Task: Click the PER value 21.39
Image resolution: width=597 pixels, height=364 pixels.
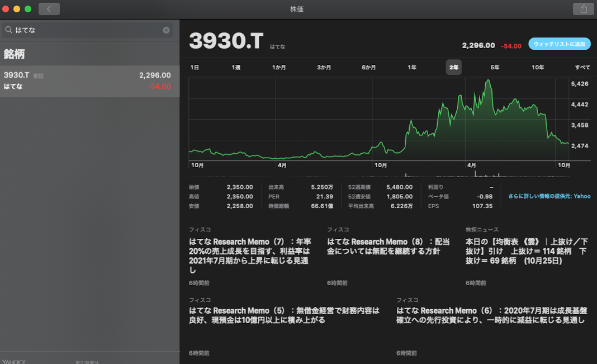Action: 325,196
